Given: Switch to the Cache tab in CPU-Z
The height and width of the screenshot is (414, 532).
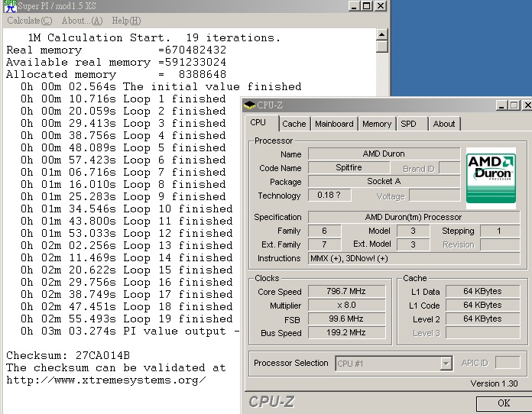Looking at the screenshot, I should pyautogui.click(x=294, y=124).
